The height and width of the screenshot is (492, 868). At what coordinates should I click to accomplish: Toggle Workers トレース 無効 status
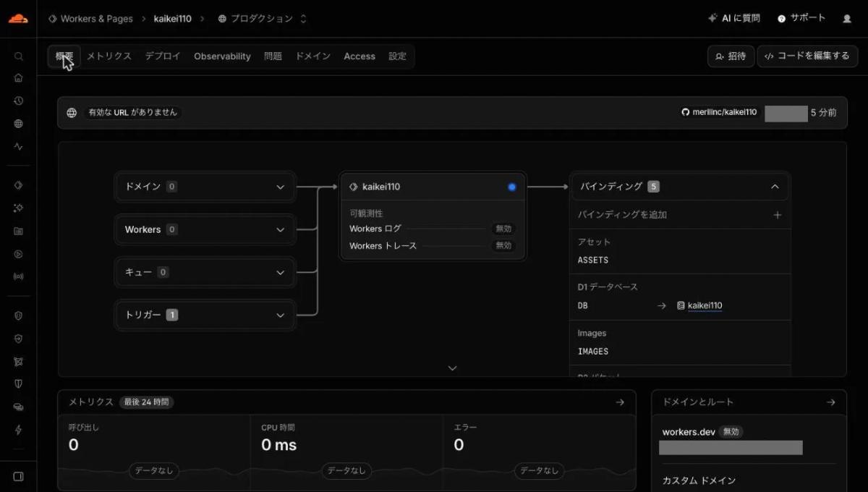pos(503,246)
